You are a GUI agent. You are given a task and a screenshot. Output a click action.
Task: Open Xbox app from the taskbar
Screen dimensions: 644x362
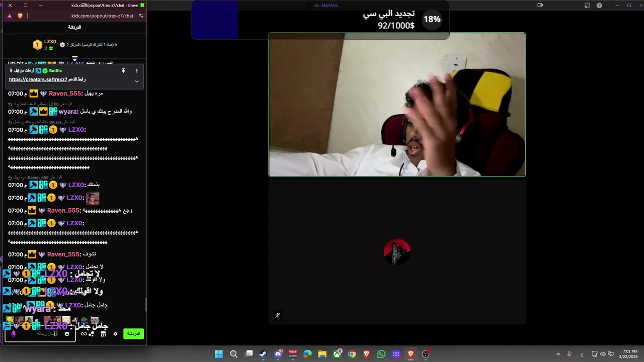[337, 354]
